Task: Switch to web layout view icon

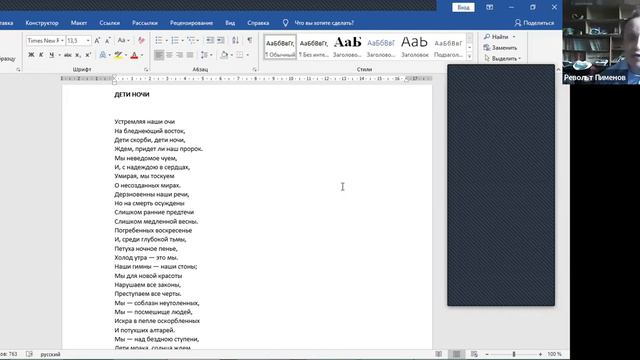Action: click(474, 354)
